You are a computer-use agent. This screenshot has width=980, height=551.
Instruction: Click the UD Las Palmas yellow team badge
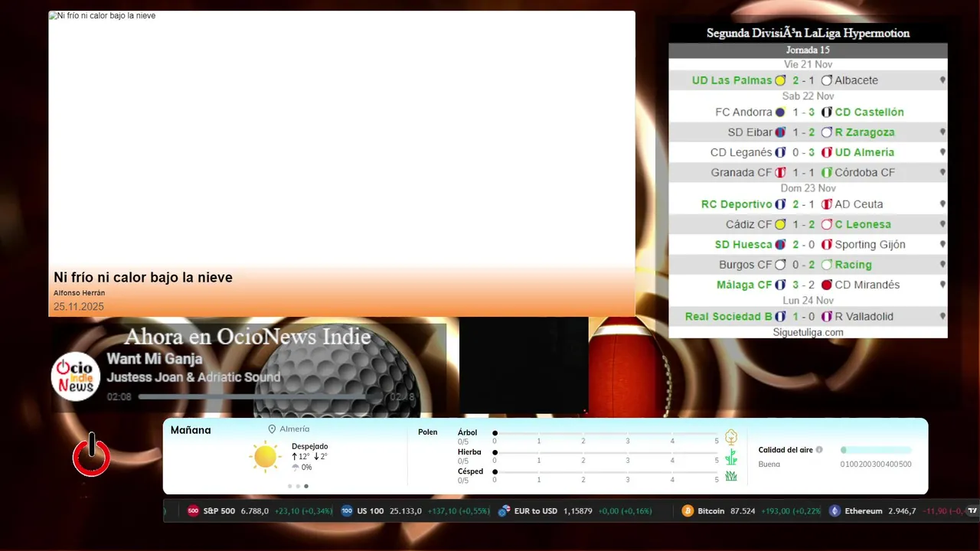[x=780, y=80]
